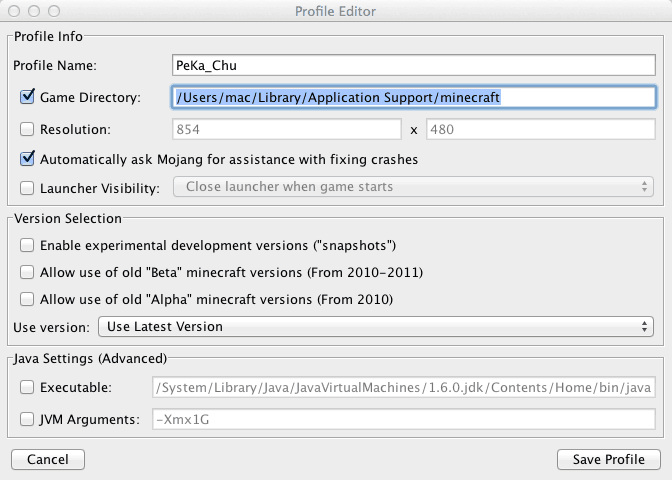Open the Launcher Visibility dropdown

pos(413,187)
